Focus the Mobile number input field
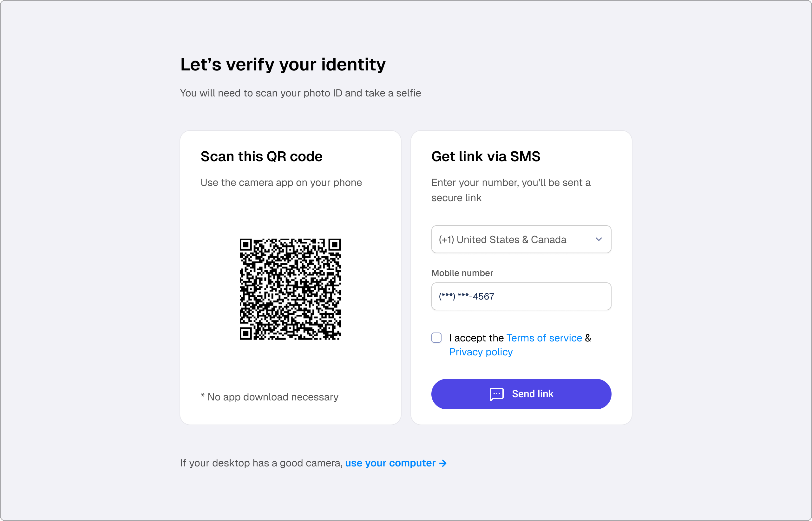812x521 pixels. coord(521,296)
